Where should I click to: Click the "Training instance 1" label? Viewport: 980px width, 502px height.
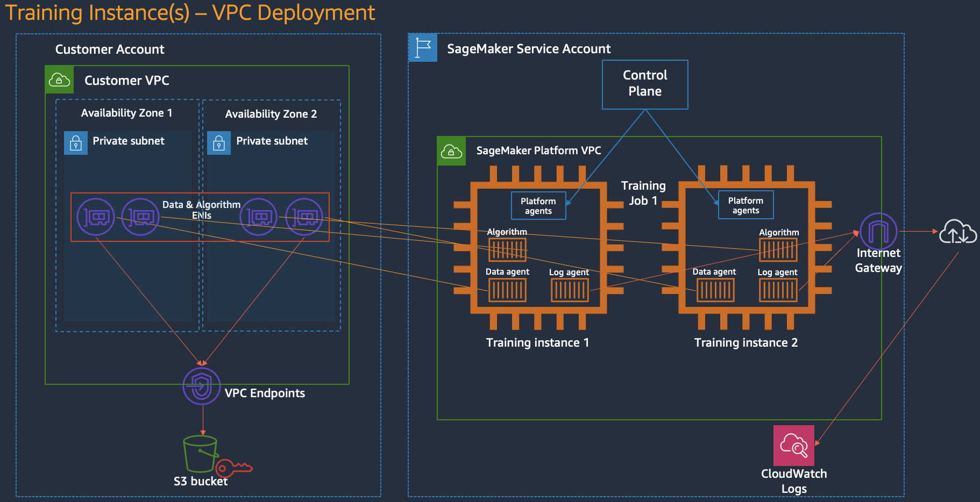pyautogui.click(x=538, y=342)
